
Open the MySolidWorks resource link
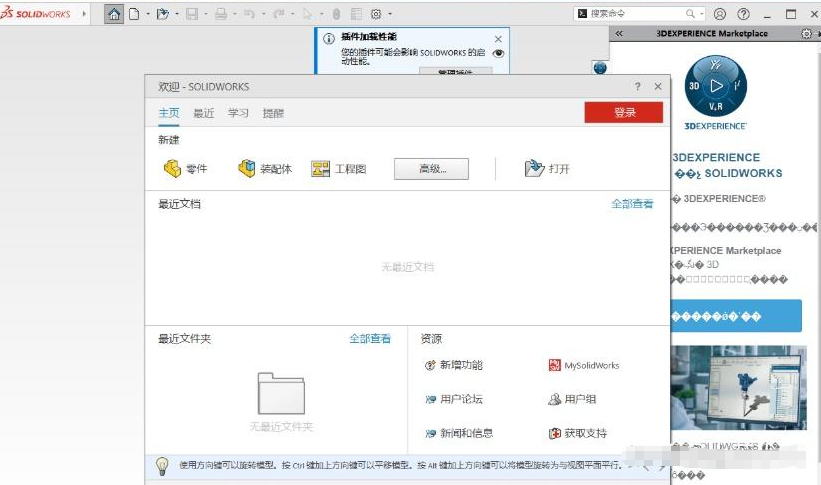pos(584,365)
